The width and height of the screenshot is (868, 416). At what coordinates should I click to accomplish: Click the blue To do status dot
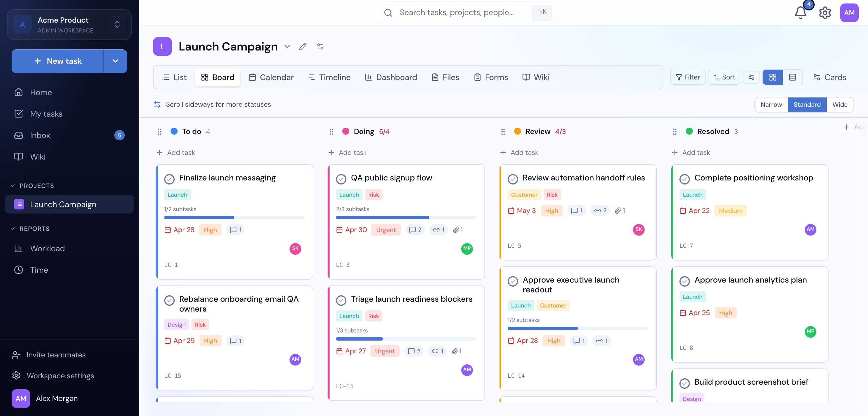click(174, 131)
